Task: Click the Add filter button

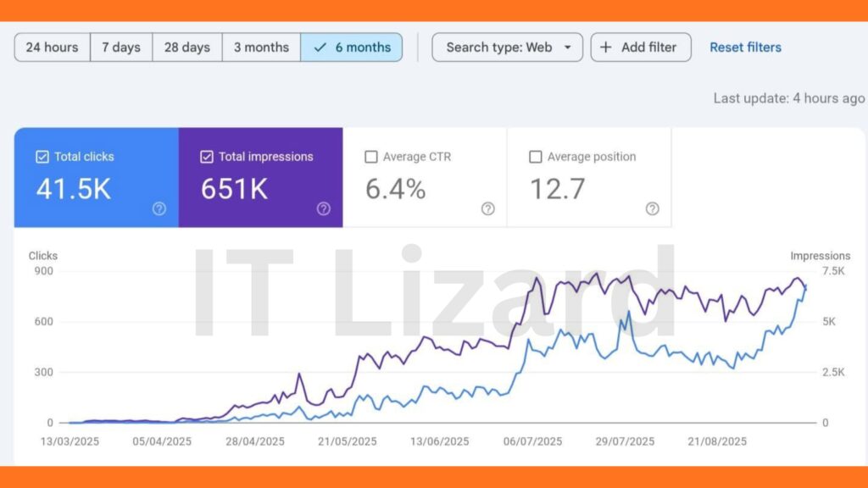Action: (641, 47)
